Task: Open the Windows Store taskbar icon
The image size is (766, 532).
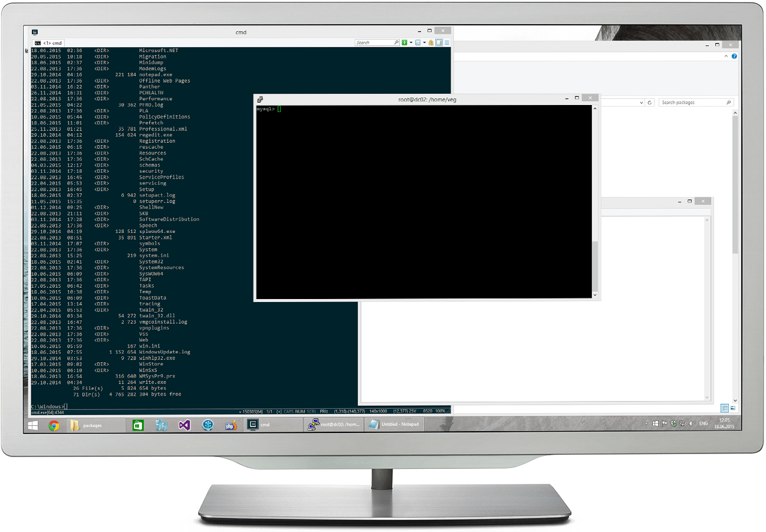Action: tap(137, 425)
